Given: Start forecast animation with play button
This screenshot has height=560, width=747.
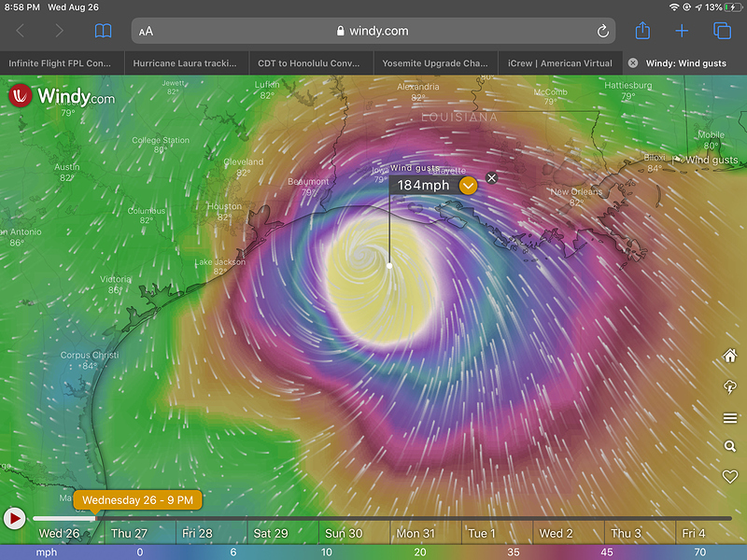Looking at the screenshot, I should pos(14,518).
